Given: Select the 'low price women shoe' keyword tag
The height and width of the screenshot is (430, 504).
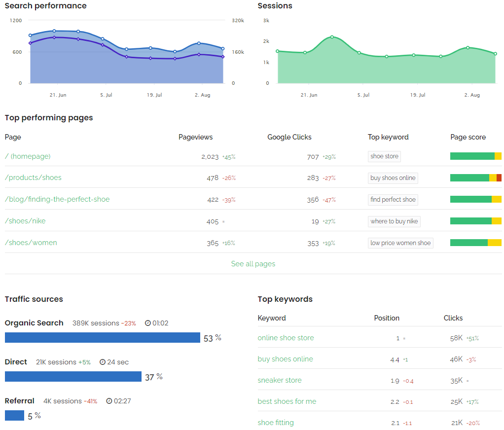Looking at the screenshot, I should [x=400, y=243].
